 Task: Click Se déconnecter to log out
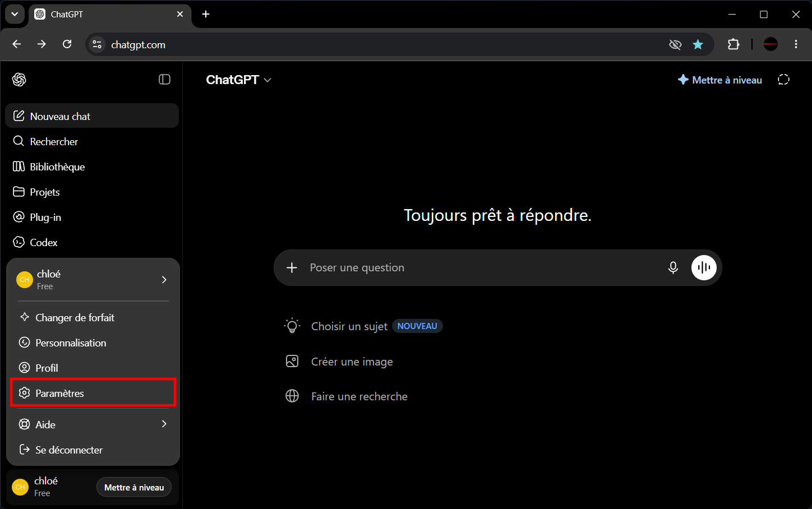pos(93,450)
